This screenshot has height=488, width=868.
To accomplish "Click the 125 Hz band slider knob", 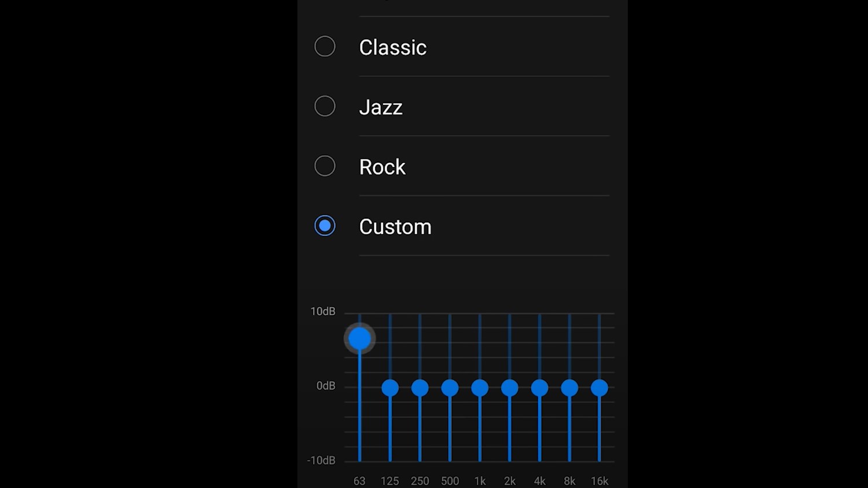I will 390,388.
